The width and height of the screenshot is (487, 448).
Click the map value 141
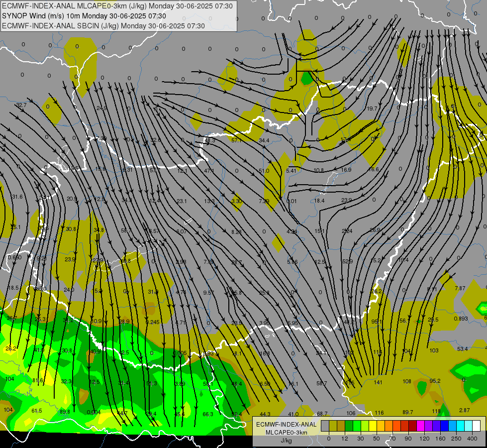378,382
